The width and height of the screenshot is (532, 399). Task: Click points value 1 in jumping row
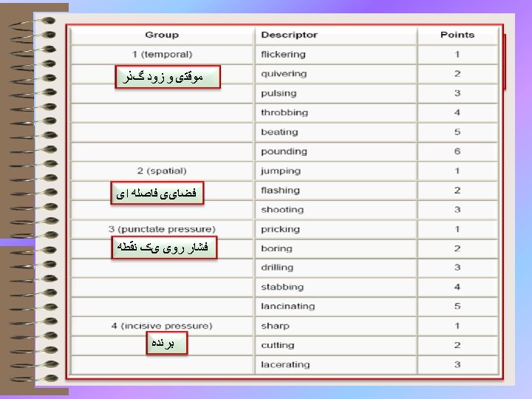pyautogui.click(x=457, y=171)
